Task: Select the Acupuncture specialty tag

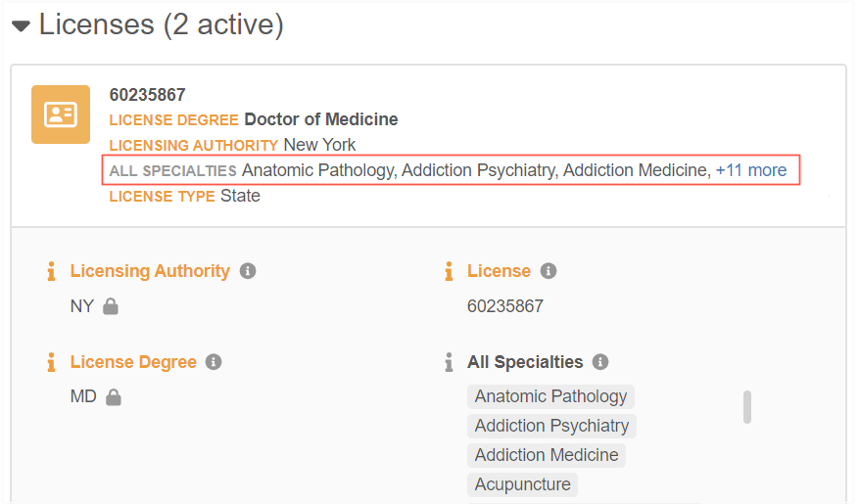Action: (523, 484)
